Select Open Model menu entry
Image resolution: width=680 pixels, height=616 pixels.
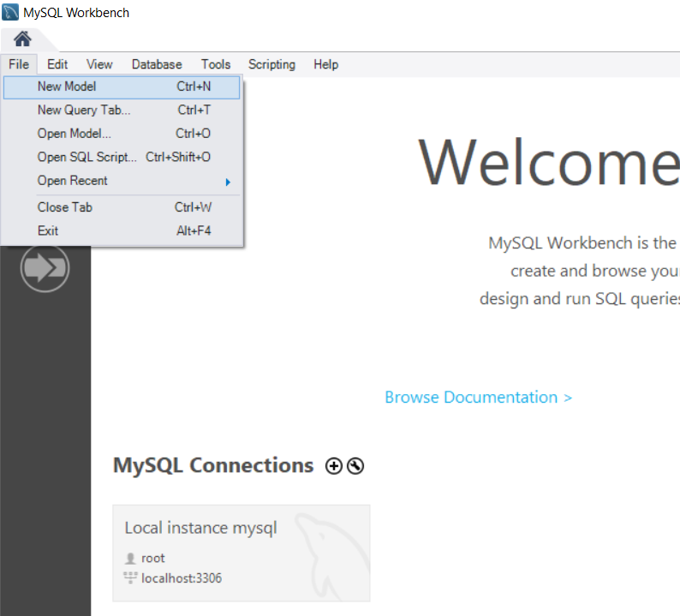coord(122,134)
